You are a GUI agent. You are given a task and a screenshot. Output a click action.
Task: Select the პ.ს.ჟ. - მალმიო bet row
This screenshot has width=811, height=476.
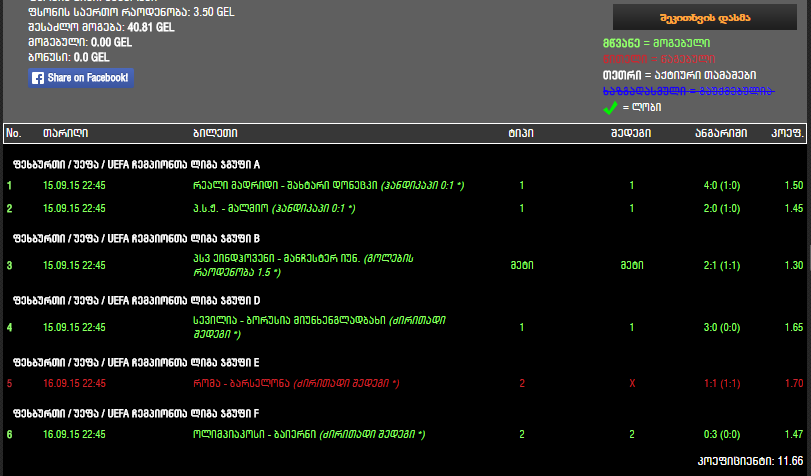point(406,209)
